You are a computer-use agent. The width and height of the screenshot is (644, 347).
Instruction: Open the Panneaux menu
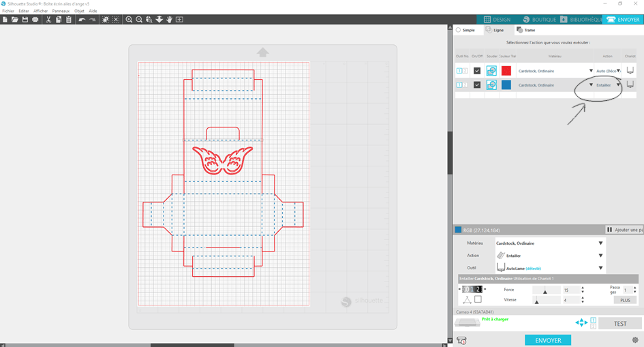click(x=61, y=11)
